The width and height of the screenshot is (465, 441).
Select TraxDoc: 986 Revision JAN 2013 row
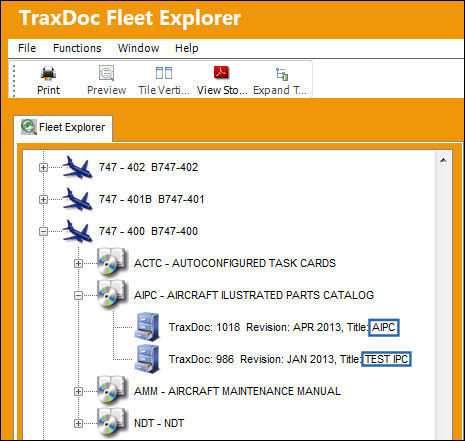(289, 359)
